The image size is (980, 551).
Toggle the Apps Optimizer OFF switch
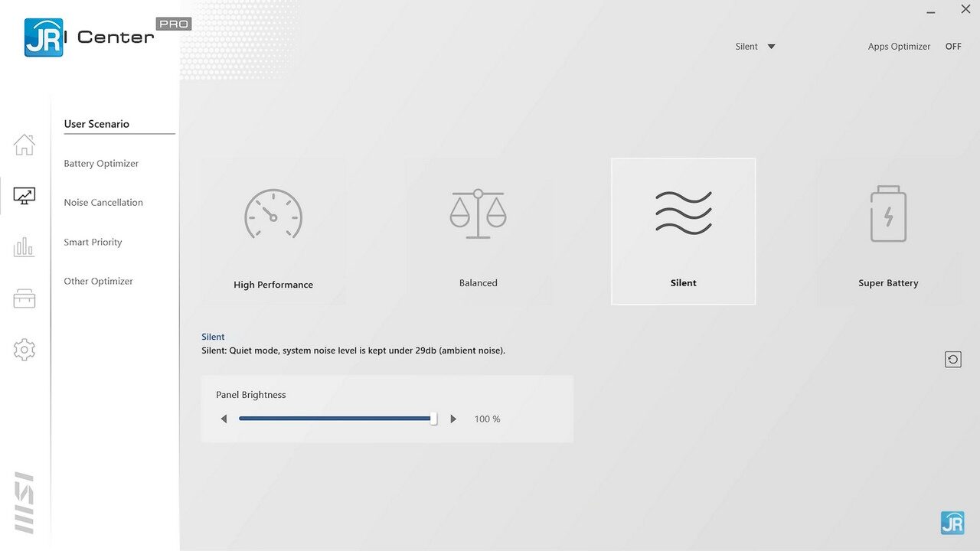[x=953, y=47]
